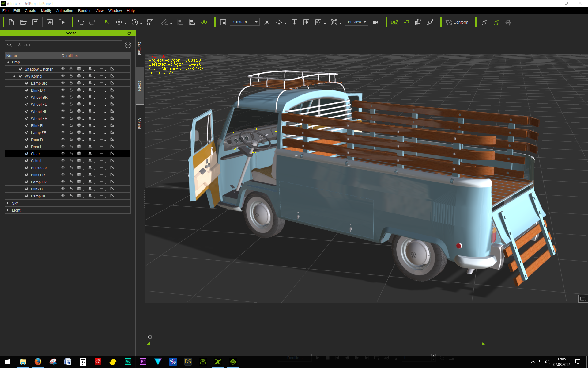
Task: Select the Blink FL tree item
Action: 38,125
